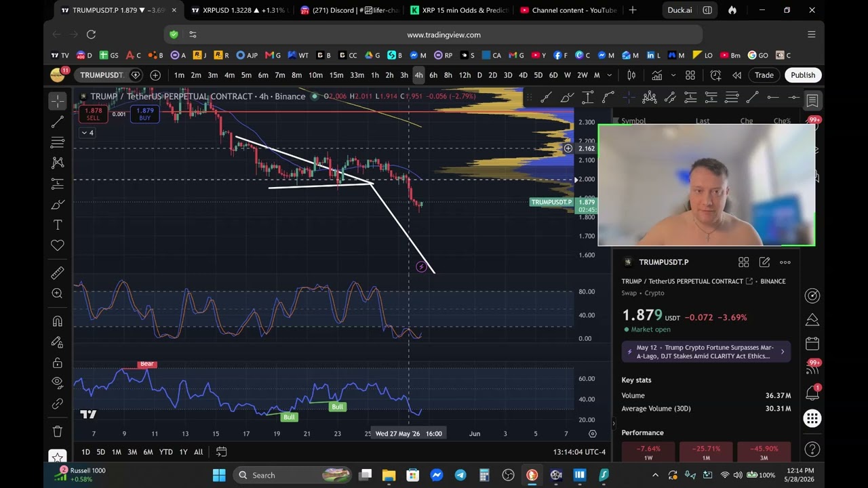This screenshot has height=488, width=868.
Task: Set chart range to 6M
Action: coord(148,452)
